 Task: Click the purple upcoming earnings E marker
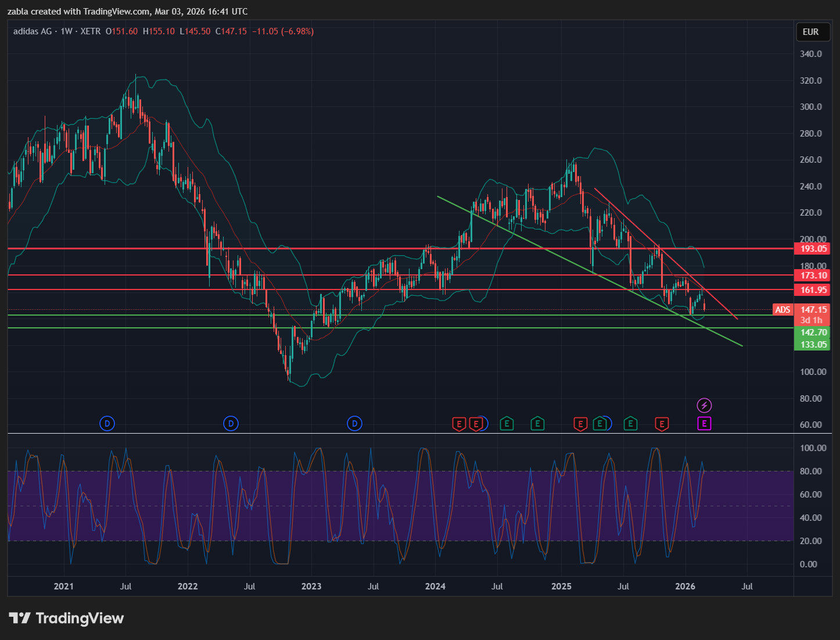[704, 424]
